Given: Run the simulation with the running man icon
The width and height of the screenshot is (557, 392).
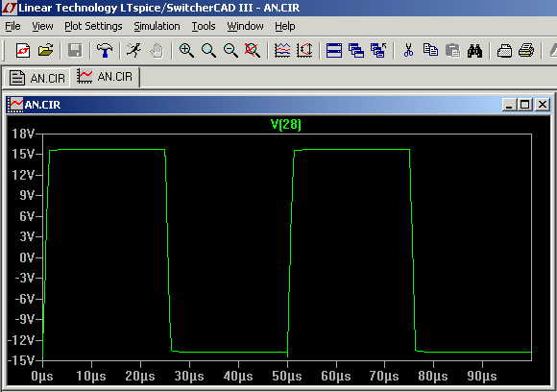Looking at the screenshot, I should [x=133, y=51].
